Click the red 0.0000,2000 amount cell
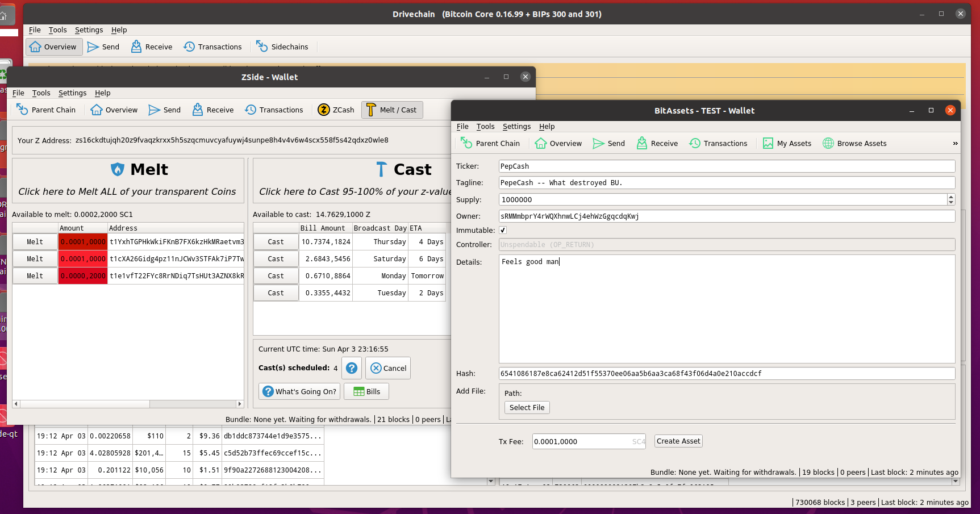Viewport: 980px width, 514px height. (x=83, y=276)
